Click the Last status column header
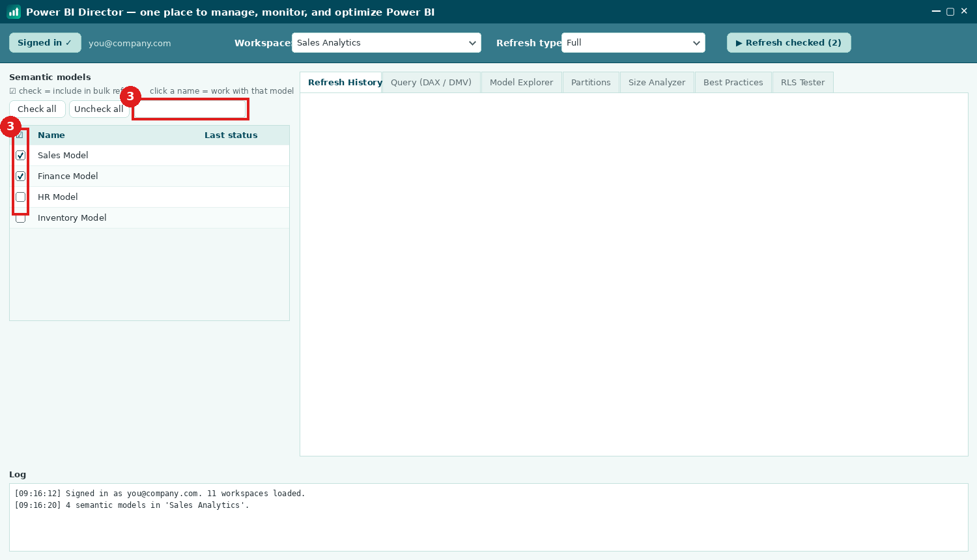 (x=231, y=135)
